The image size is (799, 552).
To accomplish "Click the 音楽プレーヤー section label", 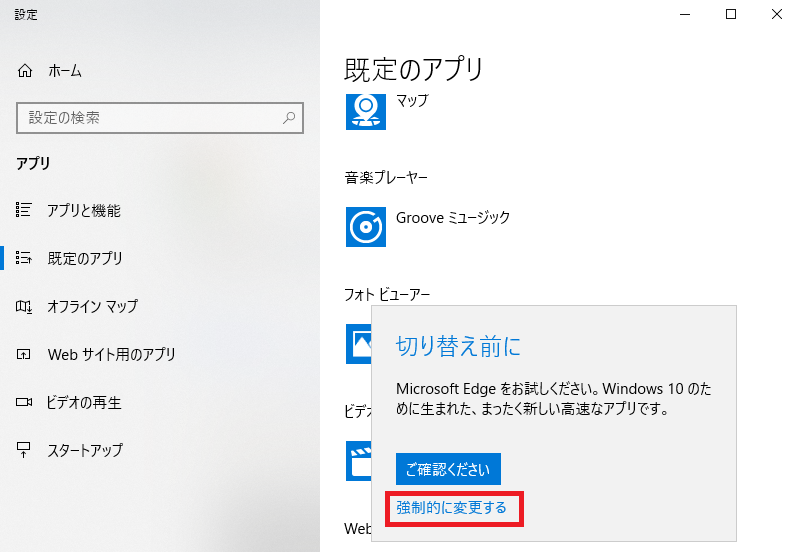I will (386, 177).
